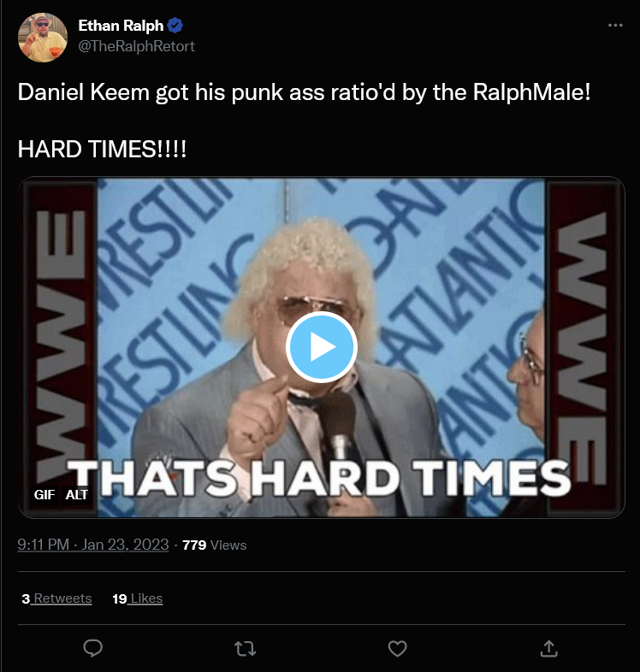Open the @TheRalphRetort handle link
The height and width of the screenshot is (672, 640).
tap(136, 46)
